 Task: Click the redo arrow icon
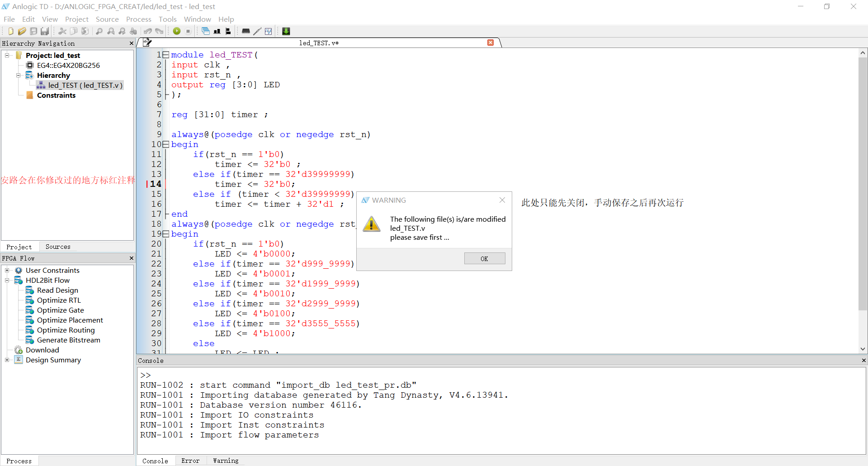coord(159,31)
